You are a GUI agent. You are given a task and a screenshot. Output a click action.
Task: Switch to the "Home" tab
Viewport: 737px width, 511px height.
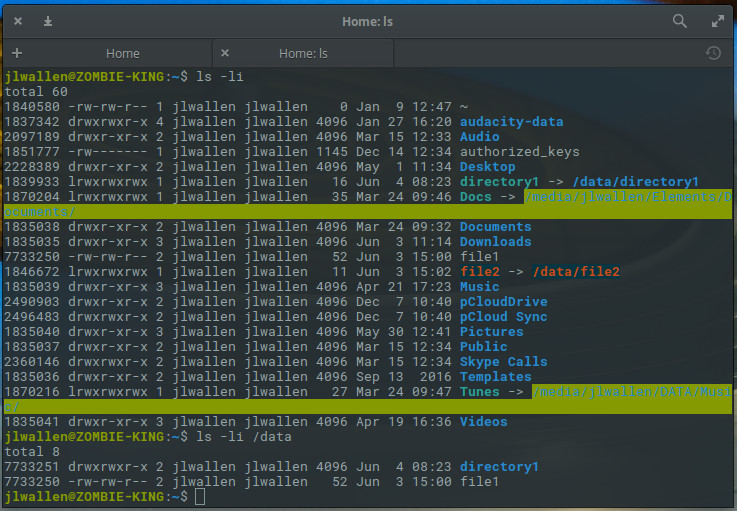pyautogui.click(x=123, y=53)
